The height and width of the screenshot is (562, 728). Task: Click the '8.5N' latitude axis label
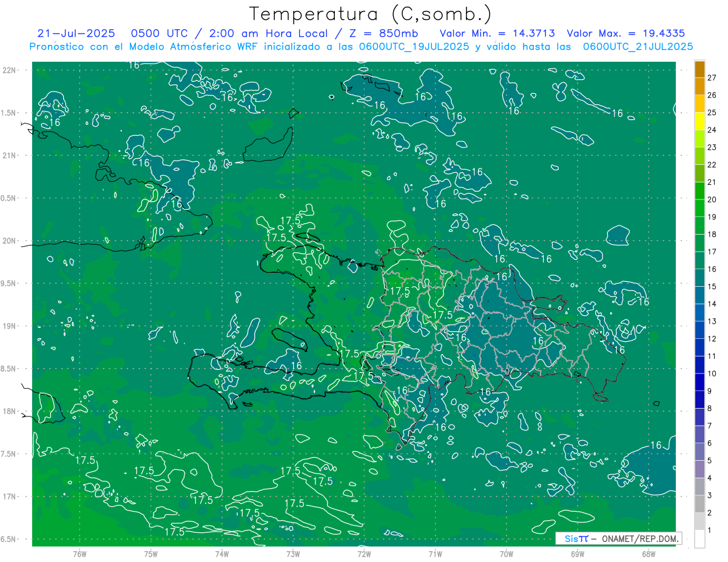(x=10, y=369)
